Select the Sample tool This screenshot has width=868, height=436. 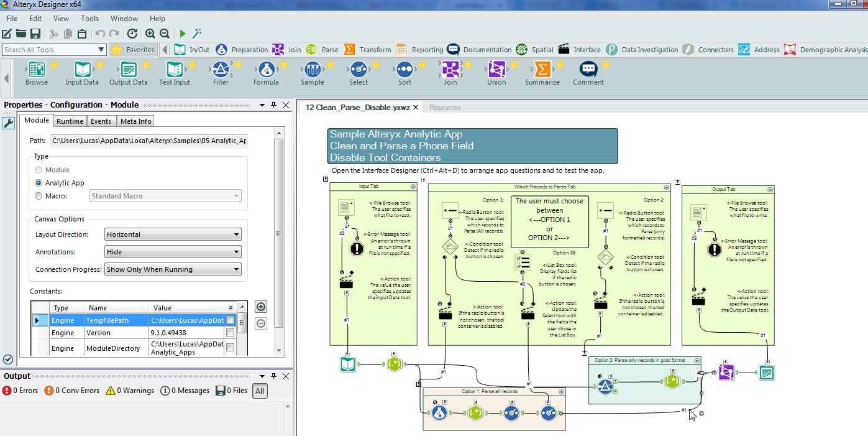point(313,74)
